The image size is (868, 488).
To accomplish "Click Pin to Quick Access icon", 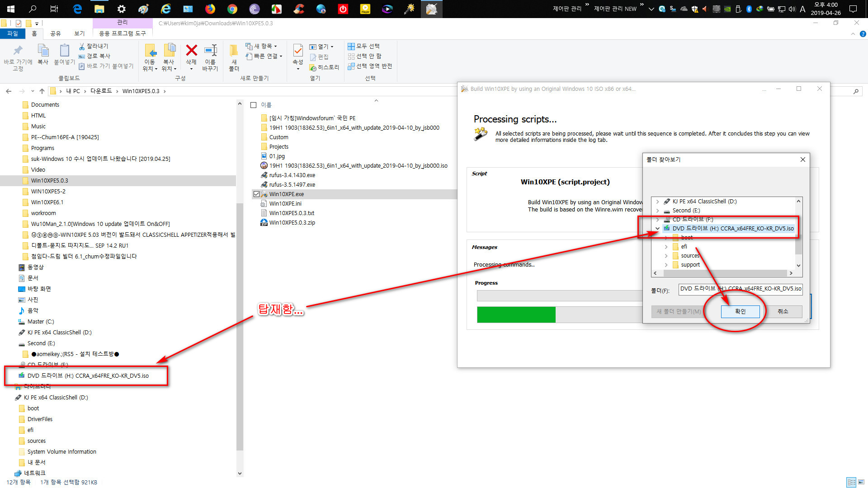I will coord(18,51).
